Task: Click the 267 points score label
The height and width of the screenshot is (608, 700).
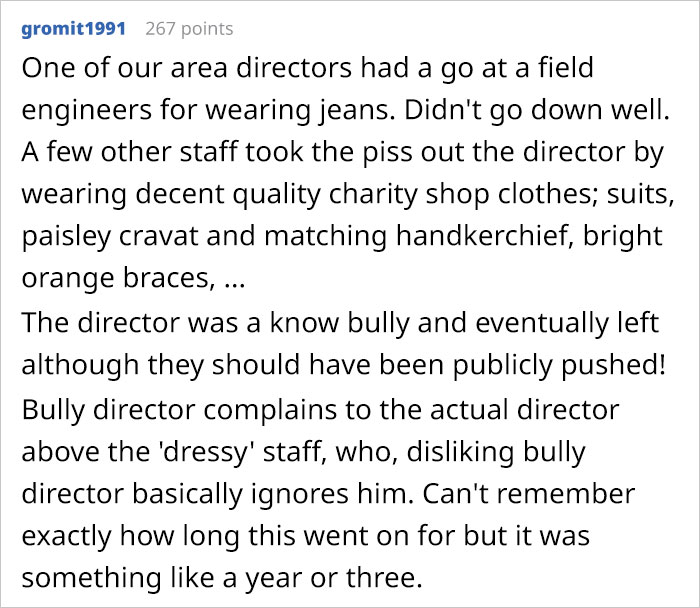Action: coord(189,28)
